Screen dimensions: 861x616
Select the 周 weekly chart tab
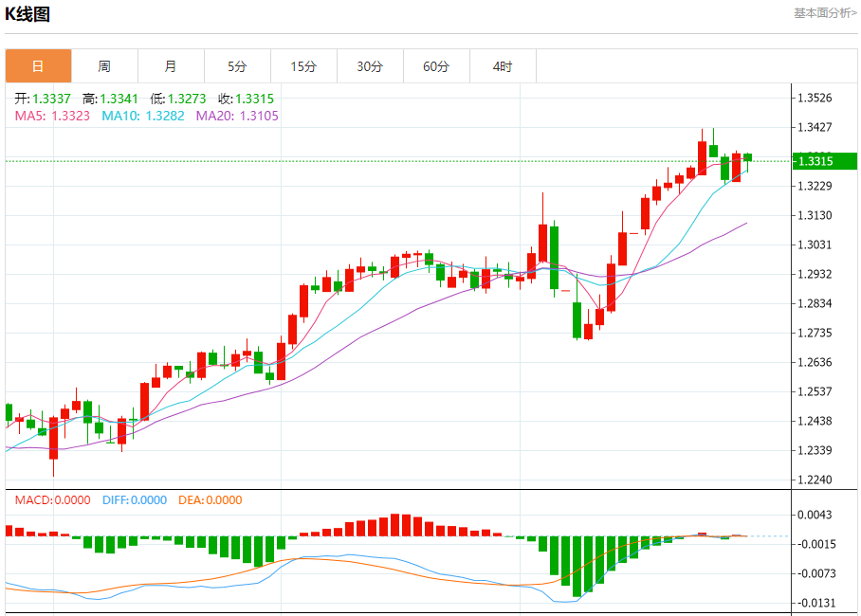click(104, 66)
